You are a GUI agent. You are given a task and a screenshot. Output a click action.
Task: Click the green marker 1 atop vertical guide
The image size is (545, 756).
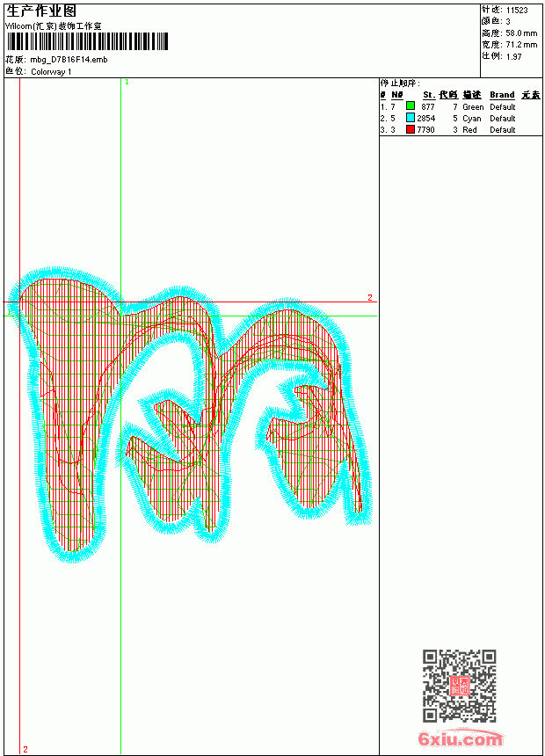[x=127, y=83]
